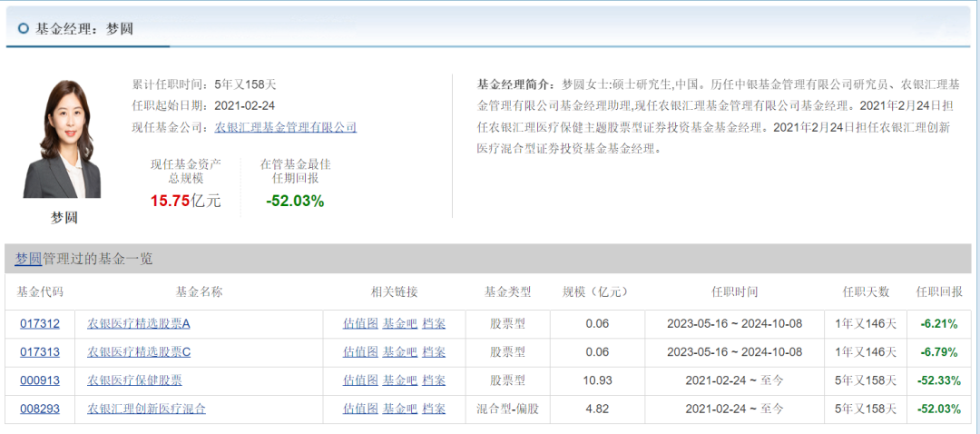The width and height of the screenshot is (980, 434).
Task: Open 基金吧 for 农银医疗精选股票C
Action: [400, 352]
